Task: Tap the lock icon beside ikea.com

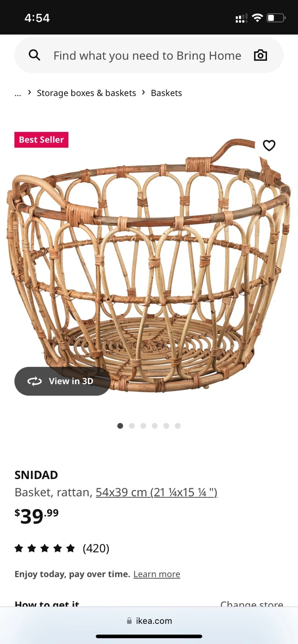Action: (129, 621)
